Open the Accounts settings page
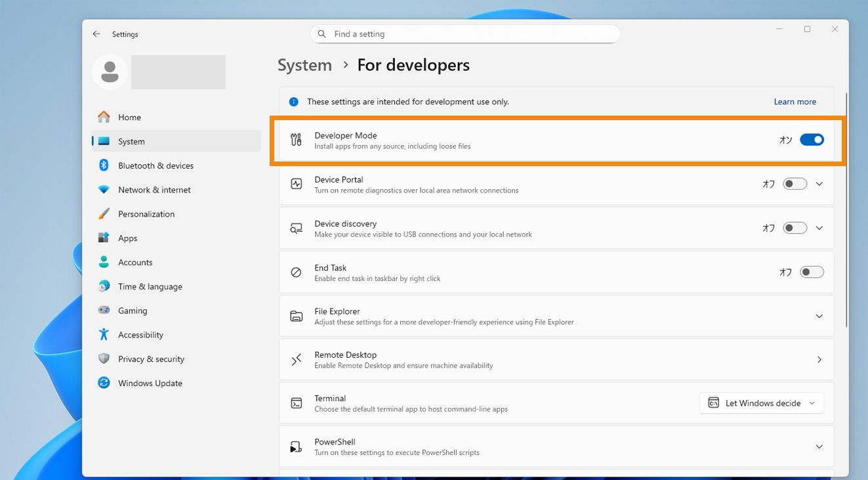The image size is (868, 480). 176,262
